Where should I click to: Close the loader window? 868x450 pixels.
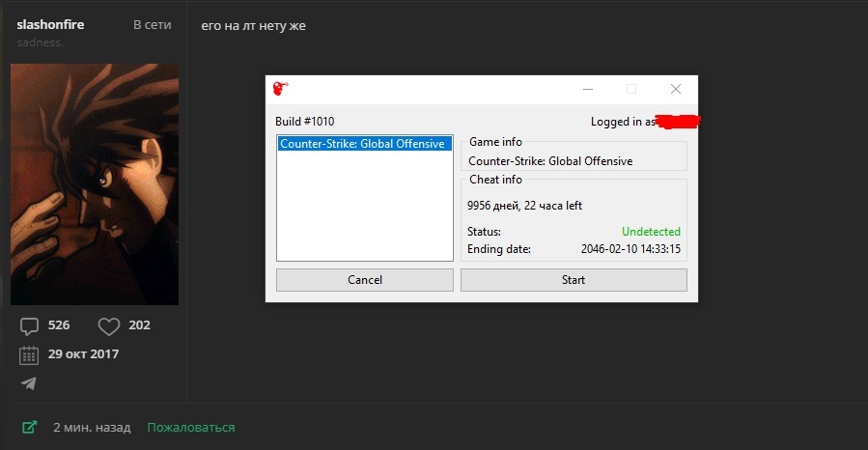(x=675, y=89)
